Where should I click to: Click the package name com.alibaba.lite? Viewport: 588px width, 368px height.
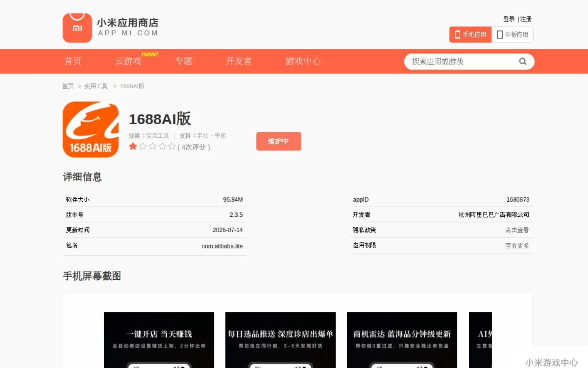(222, 246)
